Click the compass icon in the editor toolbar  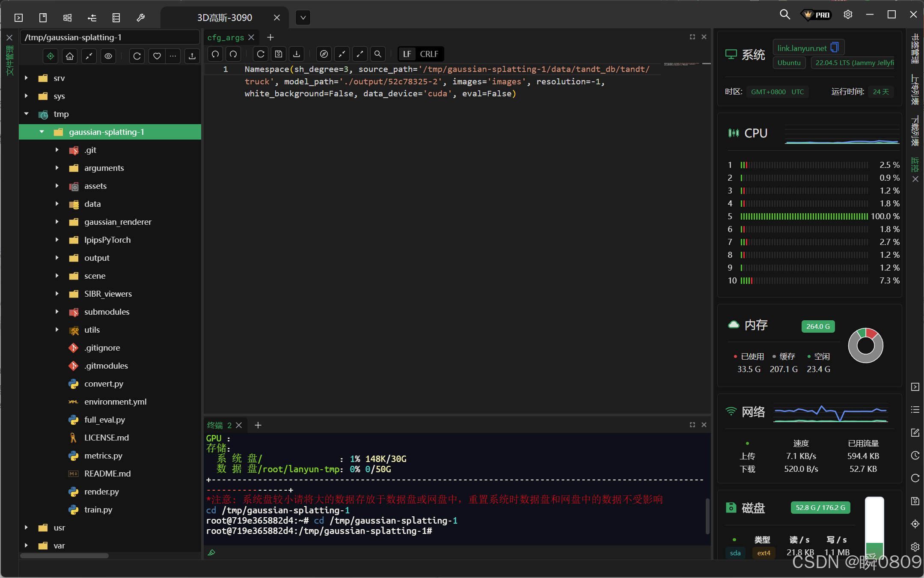(x=324, y=54)
